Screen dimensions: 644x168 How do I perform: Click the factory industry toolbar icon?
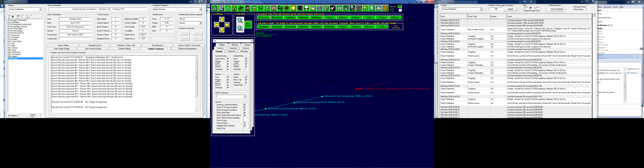coord(221,8)
